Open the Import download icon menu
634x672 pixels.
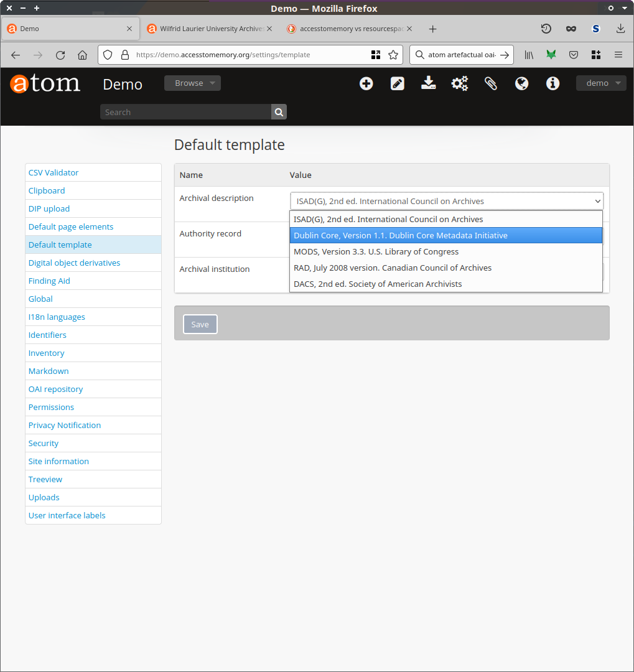point(429,83)
